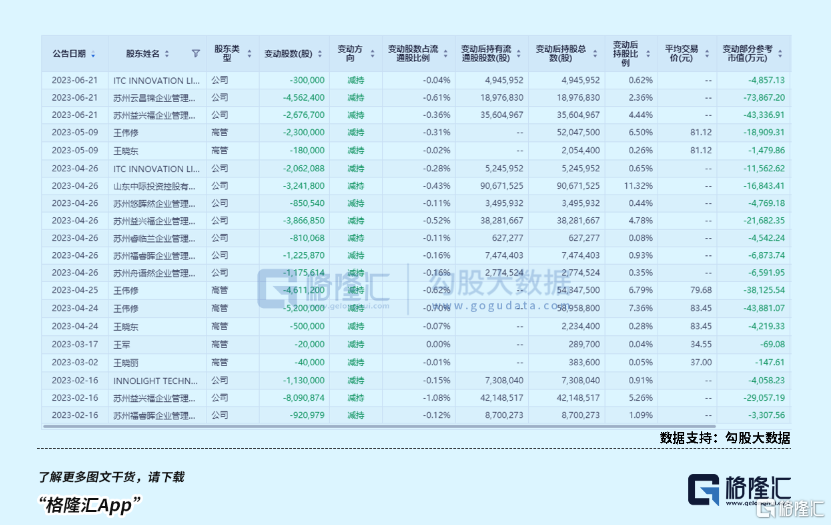This screenshot has height=525, width=831.
Task: Open the 股东姓名 filter funnel icon
Action: (196, 54)
